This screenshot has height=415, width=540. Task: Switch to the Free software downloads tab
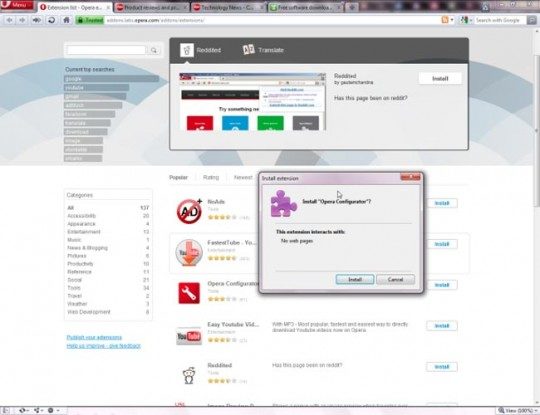[x=305, y=7]
